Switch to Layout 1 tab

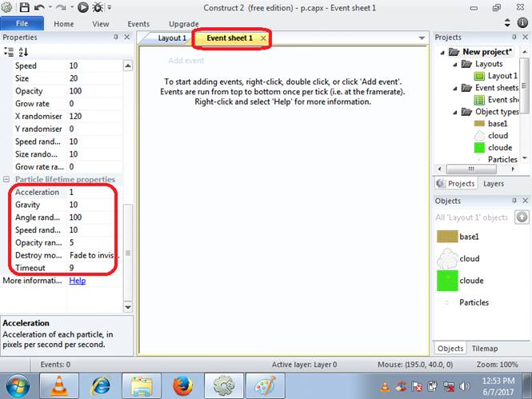pyautogui.click(x=172, y=38)
